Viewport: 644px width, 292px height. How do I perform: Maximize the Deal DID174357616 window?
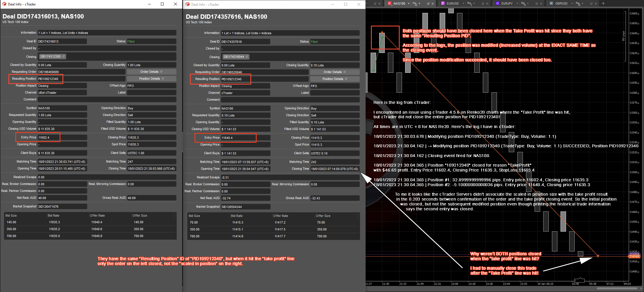coord(346,4)
